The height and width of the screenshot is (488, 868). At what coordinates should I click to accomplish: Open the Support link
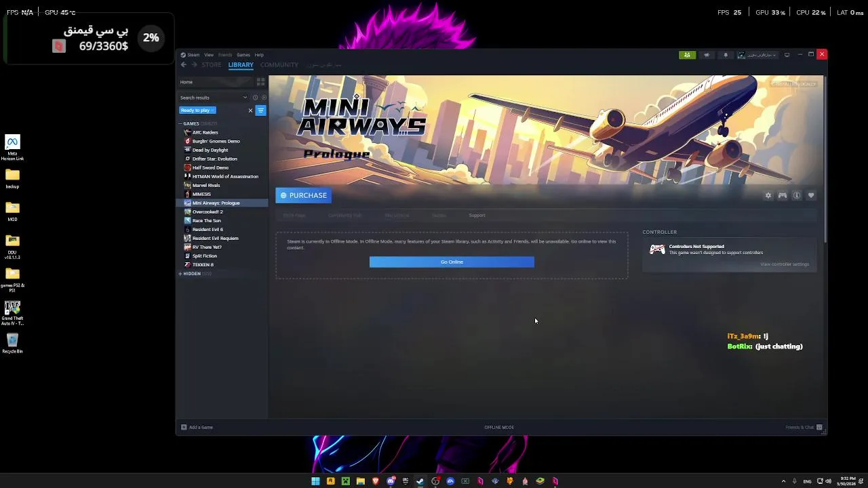coord(477,216)
